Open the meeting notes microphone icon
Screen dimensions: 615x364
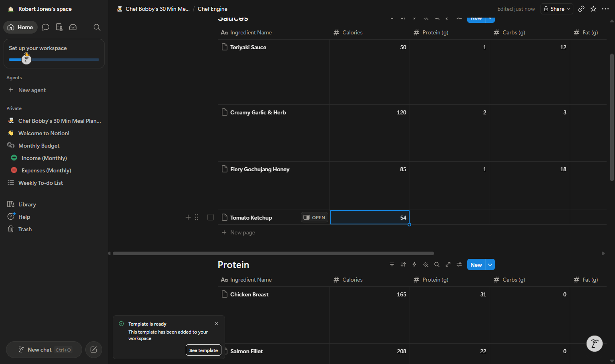(59, 27)
